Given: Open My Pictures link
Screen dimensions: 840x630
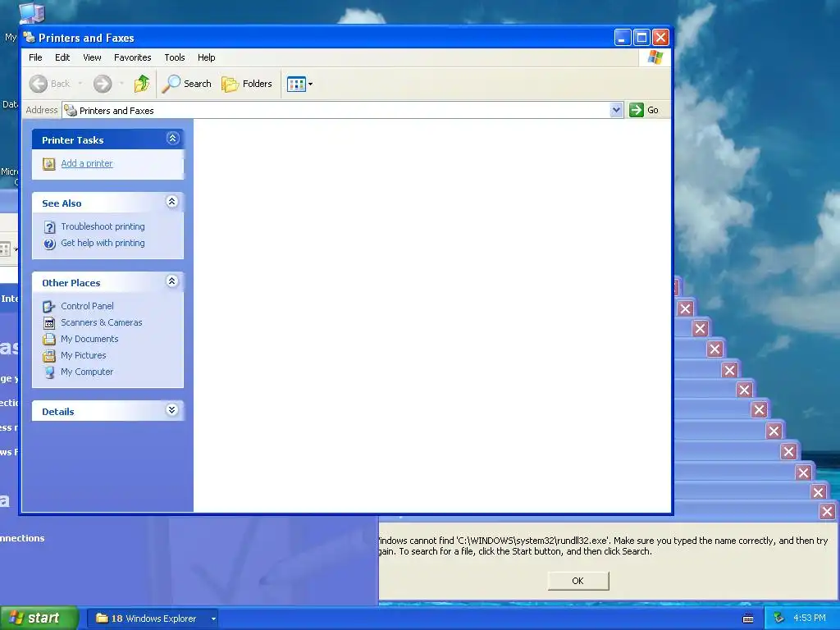Looking at the screenshot, I should tap(84, 355).
